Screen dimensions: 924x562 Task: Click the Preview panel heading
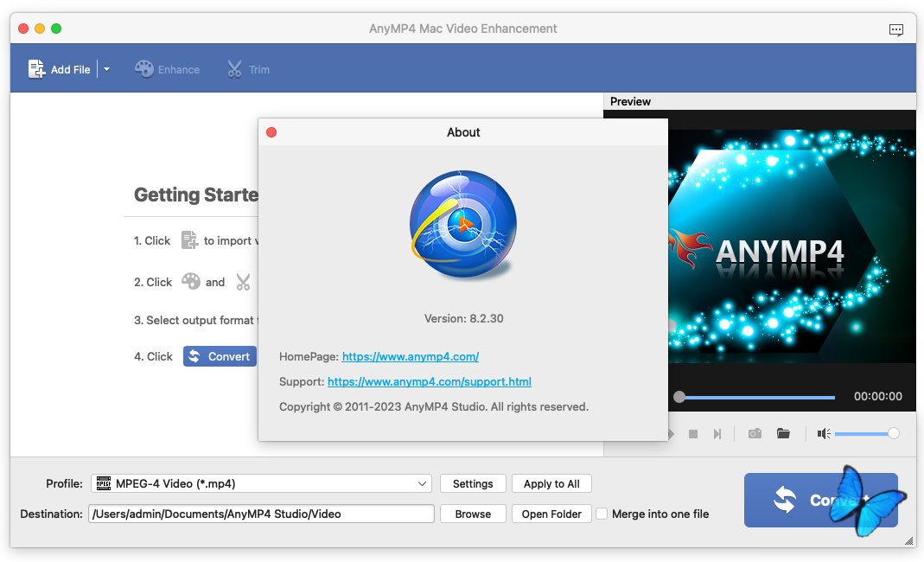pos(630,101)
